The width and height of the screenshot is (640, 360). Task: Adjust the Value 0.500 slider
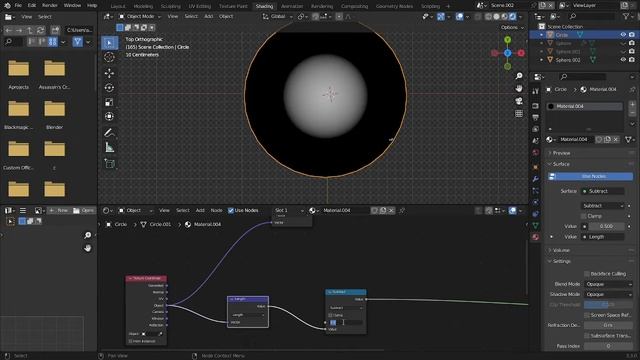click(x=606, y=226)
